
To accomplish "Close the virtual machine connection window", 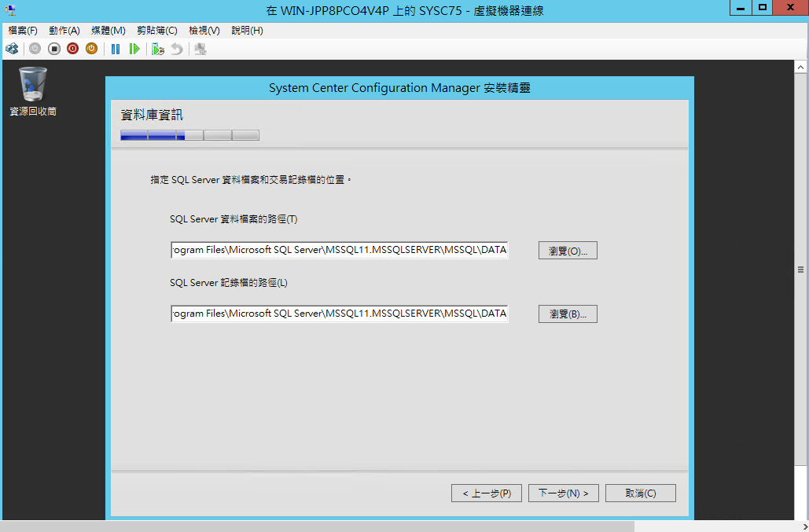I will tap(790, 8).
